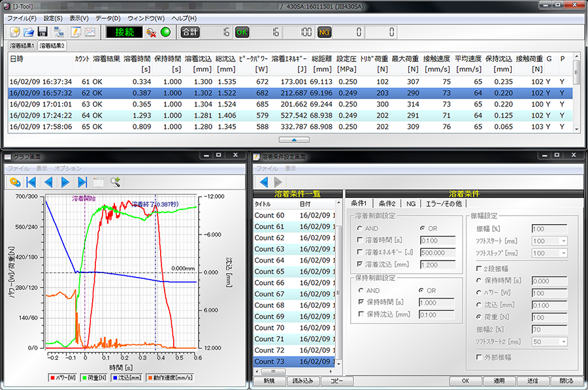The height and width of the screenshot is (390, 588).
Task: Open the データ(D) menu
Action: 108,18
